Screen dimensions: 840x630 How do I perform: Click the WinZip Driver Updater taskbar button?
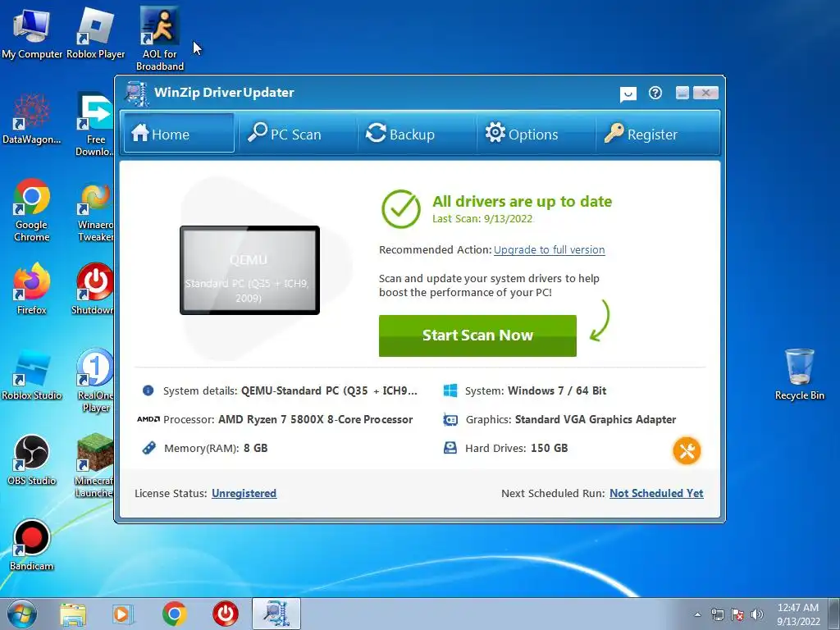(x=276, y=614)
